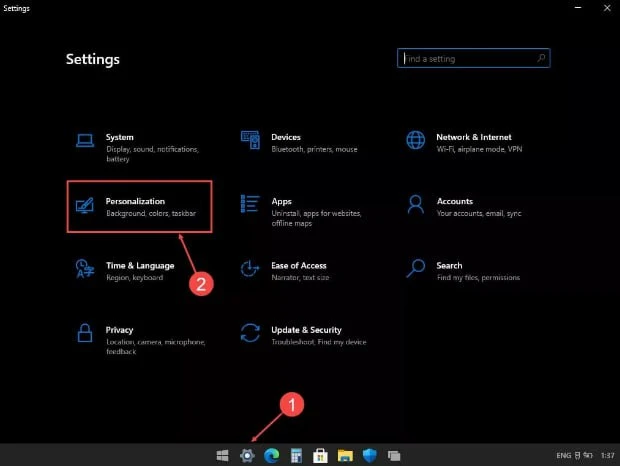Open the System settings heading
The height and width of the screenshot is (466, 620).
coord(119,137)
